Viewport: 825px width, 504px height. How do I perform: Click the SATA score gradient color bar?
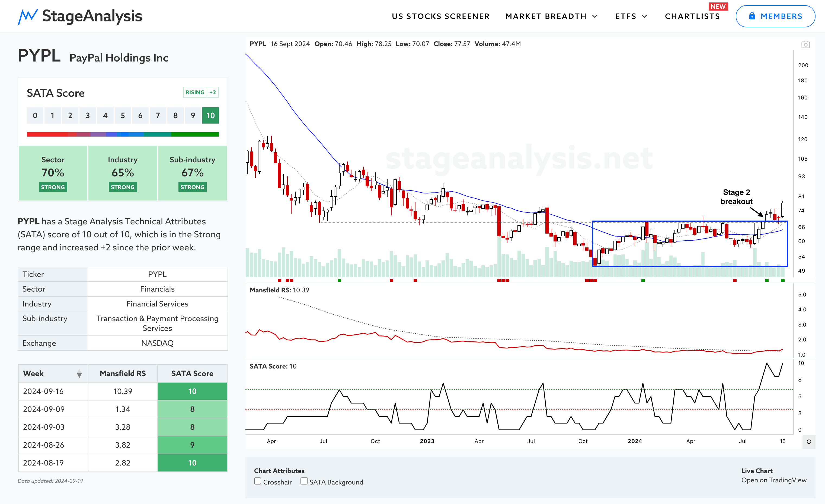[123, 134]
